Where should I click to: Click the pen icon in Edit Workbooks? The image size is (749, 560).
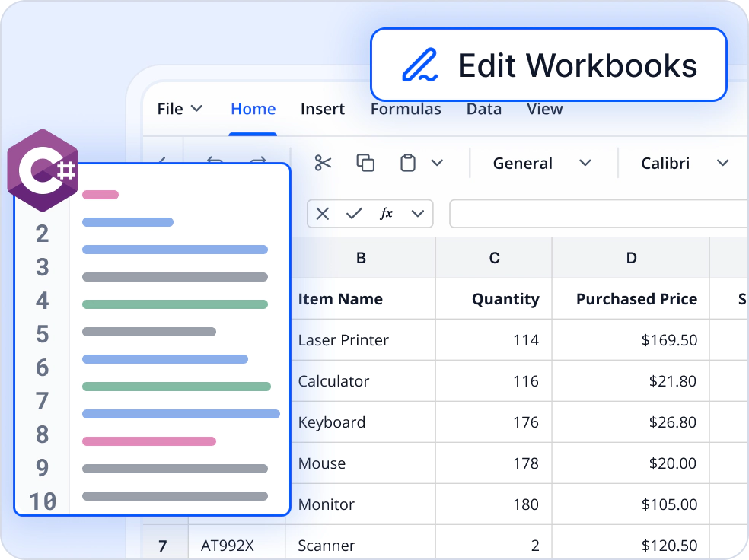(x=419, y=65)
